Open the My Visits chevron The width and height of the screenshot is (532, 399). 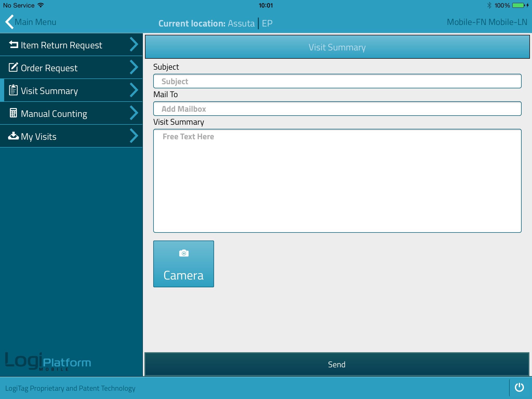[134, 136]
